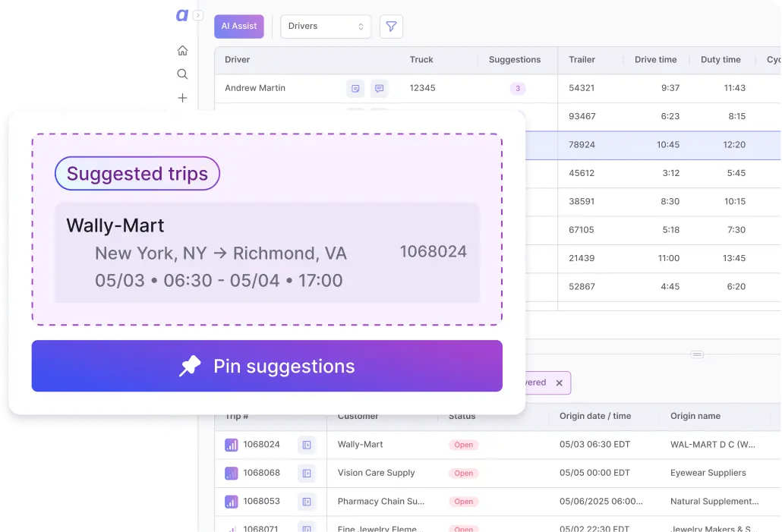
Task: Click trailer number 21439
Action: pyautogui.click(x=582, y=259)
